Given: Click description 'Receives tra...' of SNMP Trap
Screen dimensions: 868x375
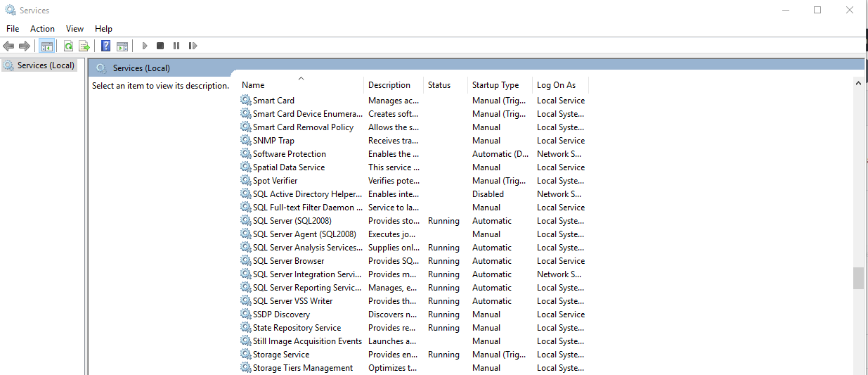Looking at the screenshot, I should (394, 141).
